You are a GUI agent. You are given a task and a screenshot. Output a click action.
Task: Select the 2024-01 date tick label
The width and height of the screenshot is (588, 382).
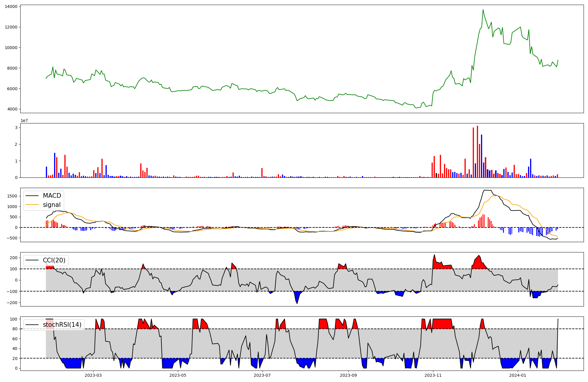pos(517,375)
